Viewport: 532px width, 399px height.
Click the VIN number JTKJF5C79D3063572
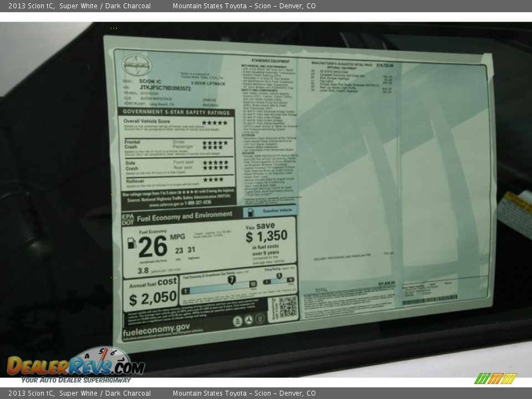[165, 88]
